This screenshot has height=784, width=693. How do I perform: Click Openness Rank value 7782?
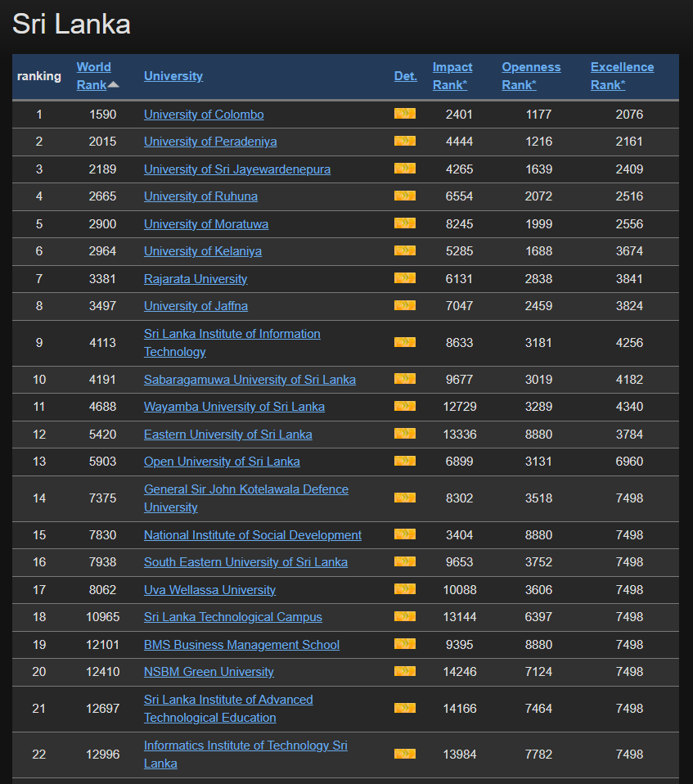click(x=538, y=755)
